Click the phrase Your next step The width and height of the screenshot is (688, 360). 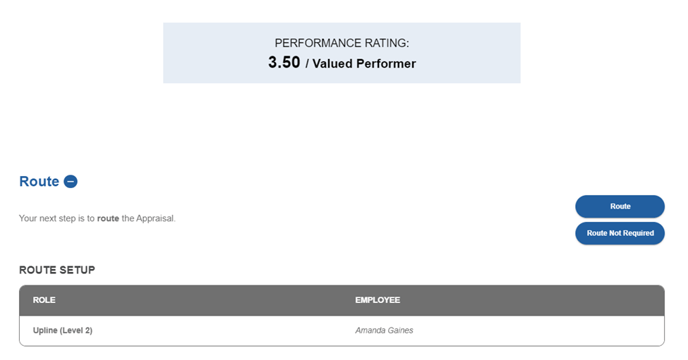[x=47, y=219]
